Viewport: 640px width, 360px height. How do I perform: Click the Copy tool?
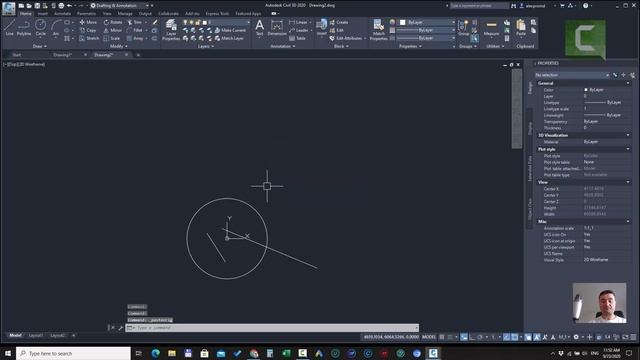click(x=88, y=30)
